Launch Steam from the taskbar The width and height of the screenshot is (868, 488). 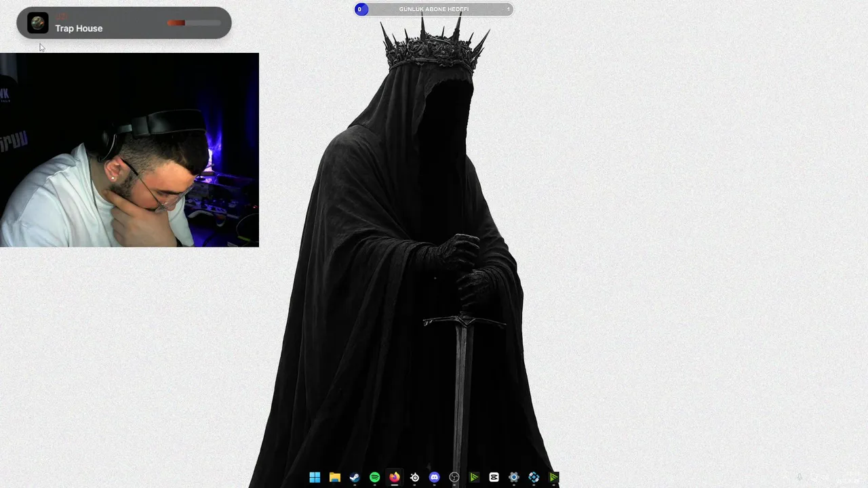355,477
